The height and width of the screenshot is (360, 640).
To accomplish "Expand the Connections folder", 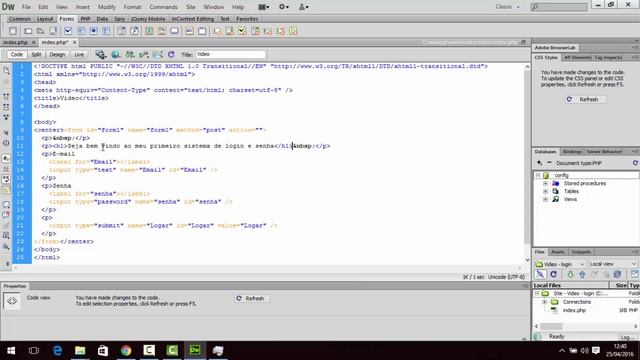I will click(544, 302).
